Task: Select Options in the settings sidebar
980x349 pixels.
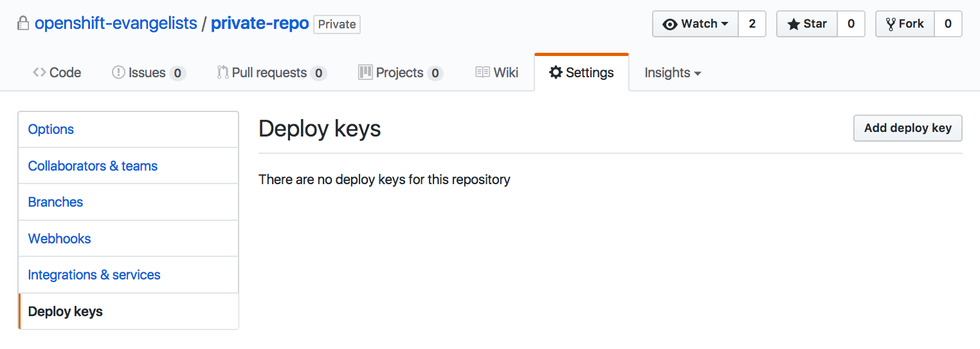Action: 51,129
